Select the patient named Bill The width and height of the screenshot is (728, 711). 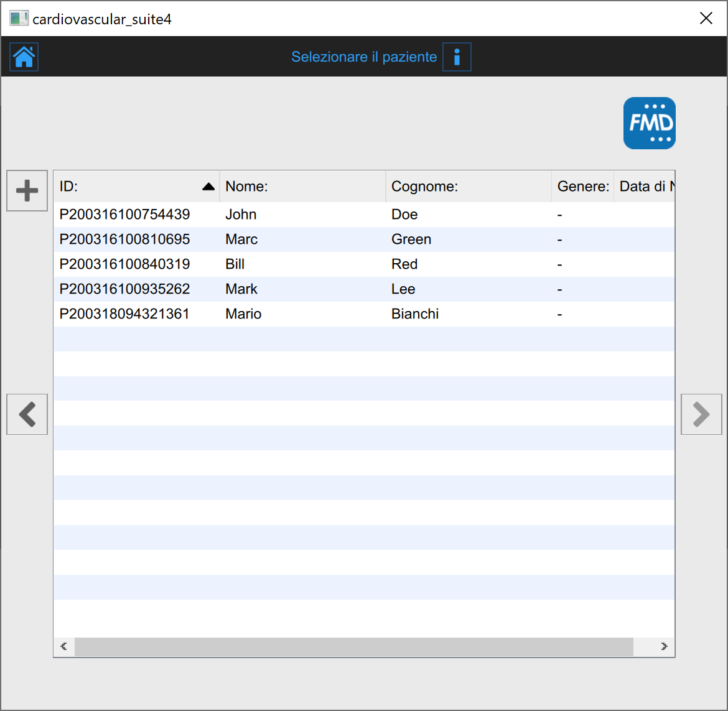[235, 264]
